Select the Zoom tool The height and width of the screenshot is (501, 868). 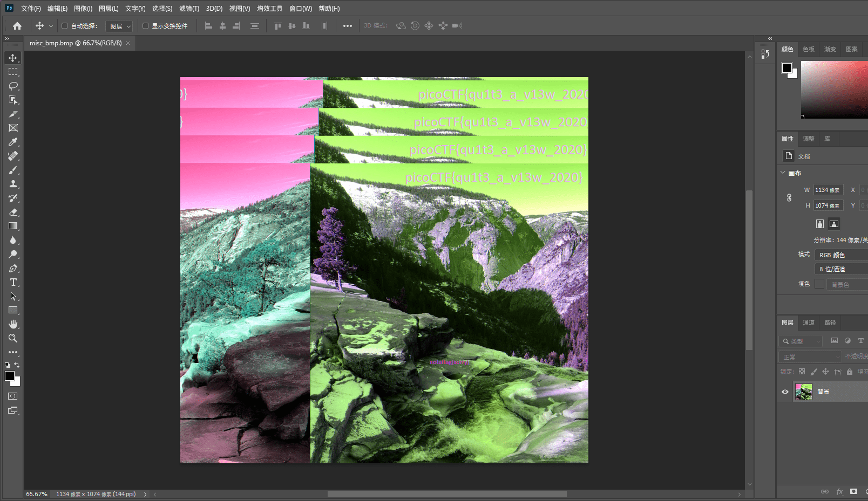coord(13,338)
